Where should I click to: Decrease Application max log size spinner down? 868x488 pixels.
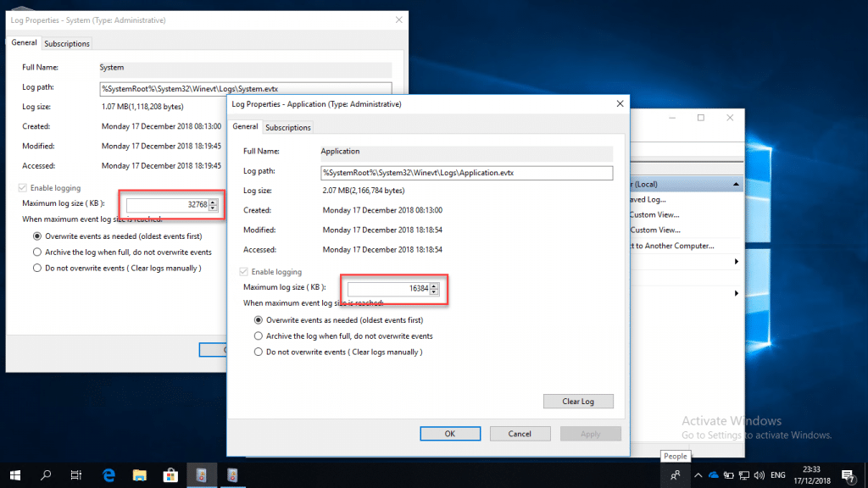(x=434, y=291)
